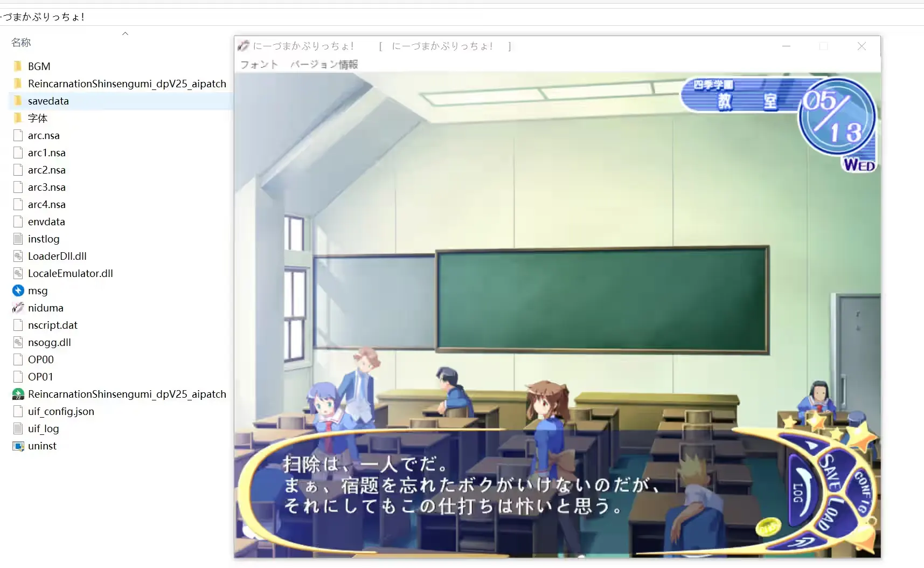Select the uif_log file icon
Viewport: 924px width, 568px height.
click(x=18, y=428)
